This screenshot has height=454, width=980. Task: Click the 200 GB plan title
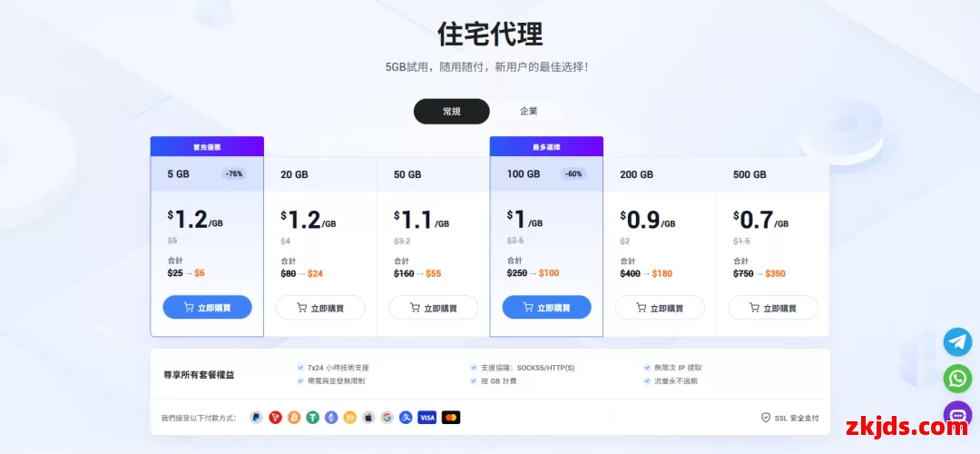pos(636,174)
